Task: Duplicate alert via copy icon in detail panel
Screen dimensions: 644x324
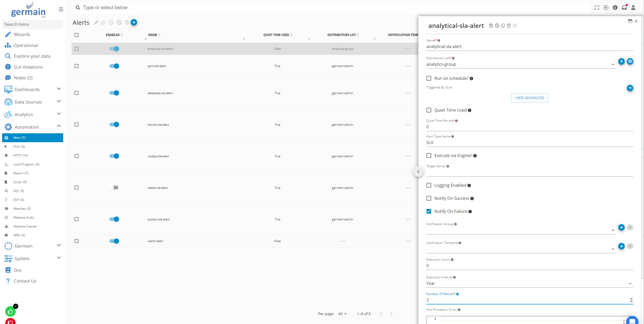Action: coord(503,26)
